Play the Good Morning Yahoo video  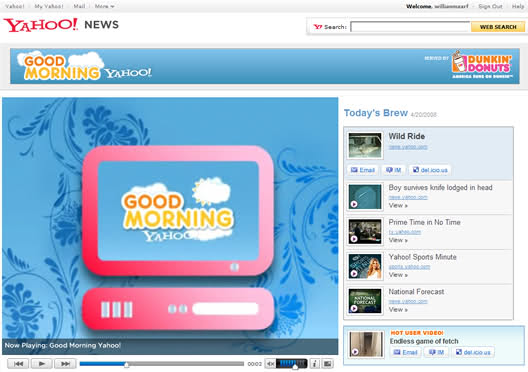[x=42, y=364]
